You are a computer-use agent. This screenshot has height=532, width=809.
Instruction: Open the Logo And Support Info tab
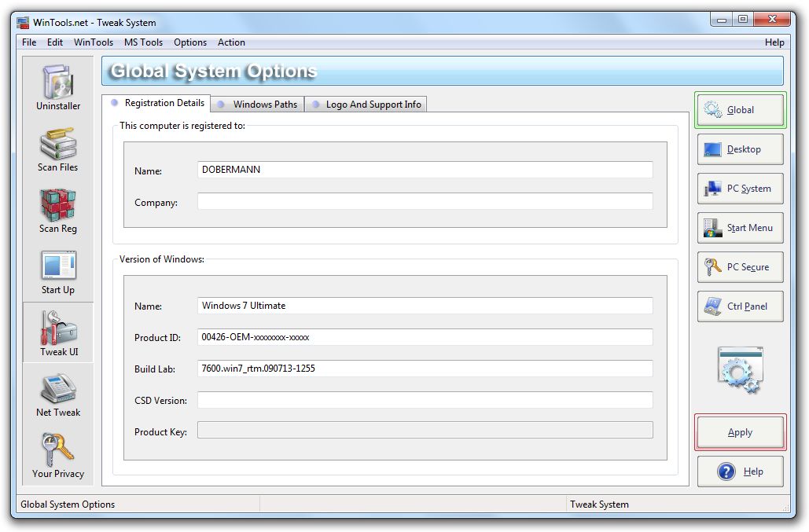point(366,105)
